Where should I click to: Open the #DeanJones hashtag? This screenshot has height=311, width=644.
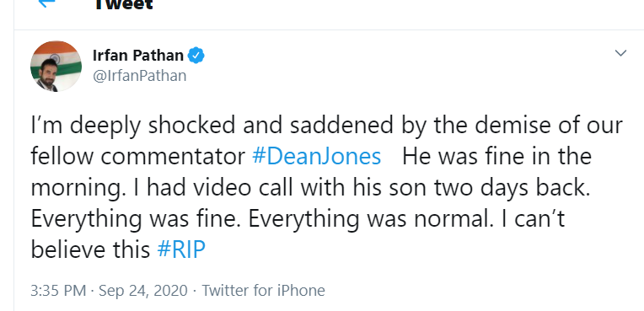click(317, 156)
